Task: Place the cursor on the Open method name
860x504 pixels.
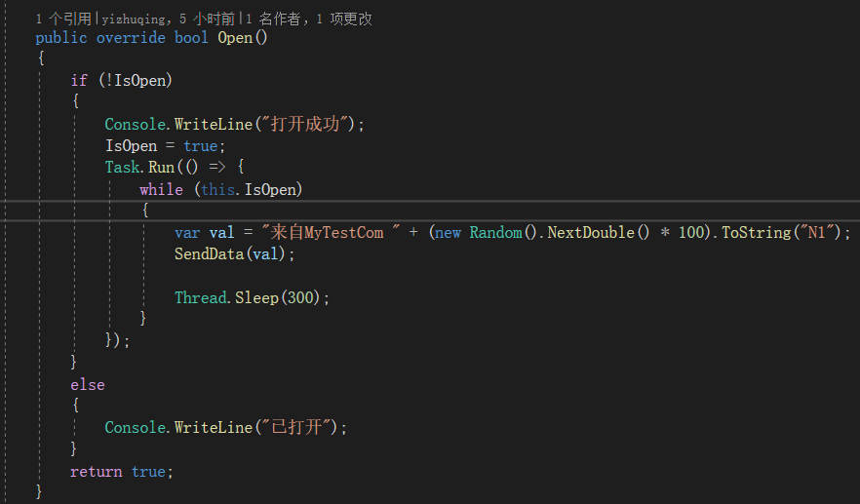Action: click(235, 38)
